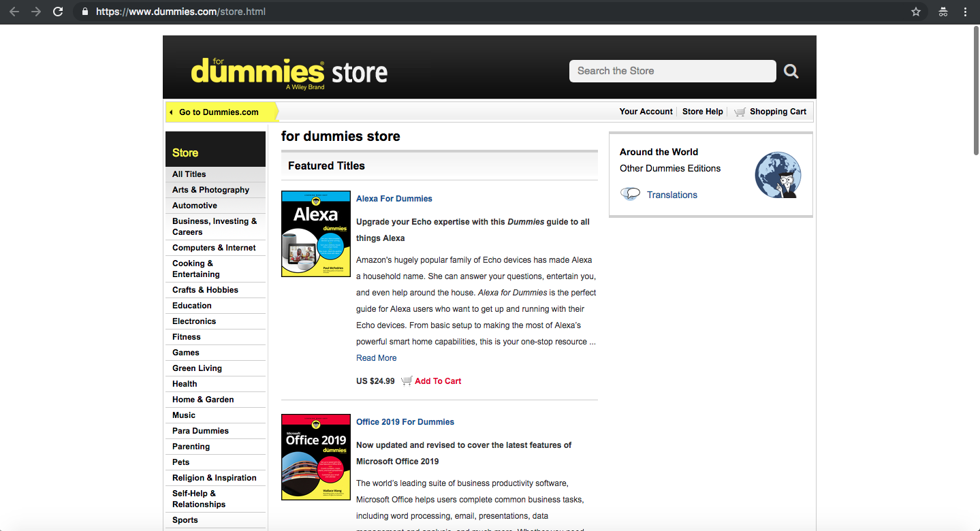Reload the page with the refresh icon

pyautogui.click(x=58, y=12)
